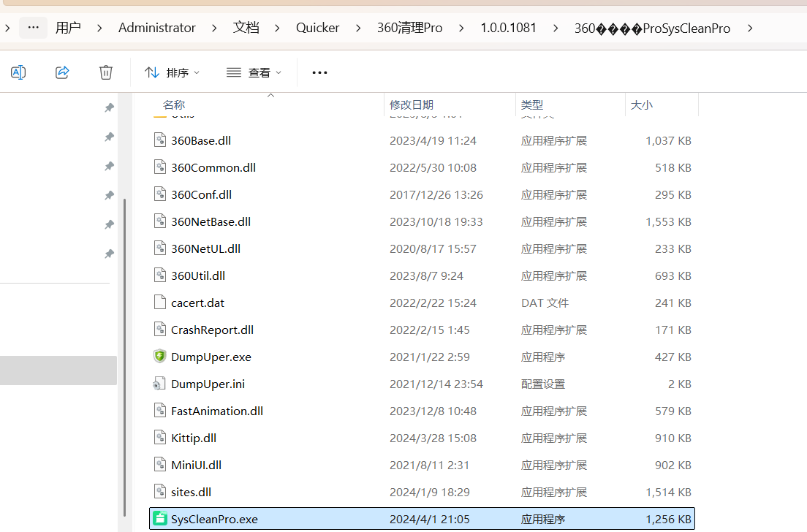Click the 配置设置 type cell
This screenshot has width=807, height=532.
[543, 384]
